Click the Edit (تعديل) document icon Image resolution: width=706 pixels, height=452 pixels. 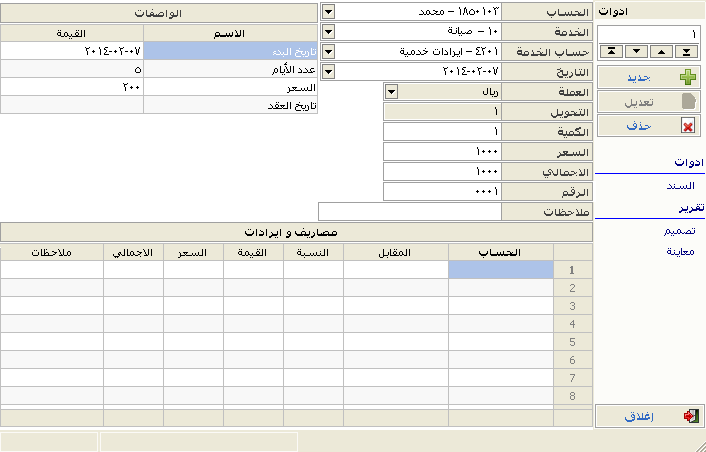[687, 102]
